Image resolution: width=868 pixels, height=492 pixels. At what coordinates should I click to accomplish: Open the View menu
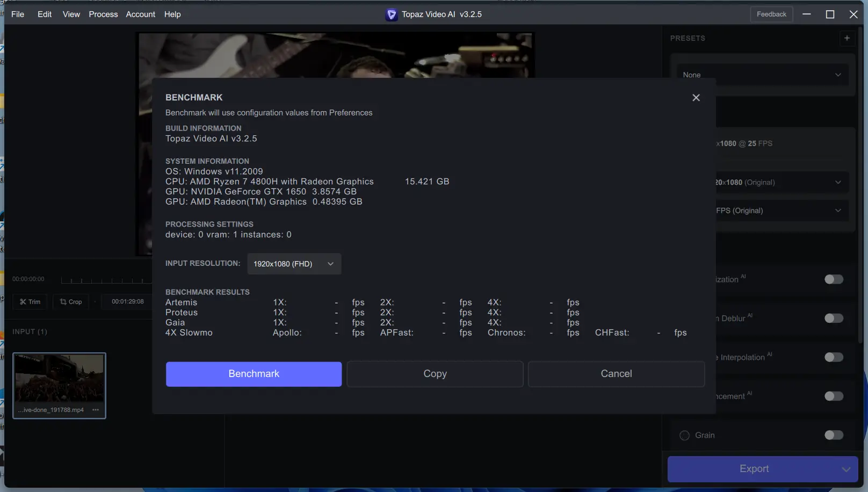tap(71, 15)
